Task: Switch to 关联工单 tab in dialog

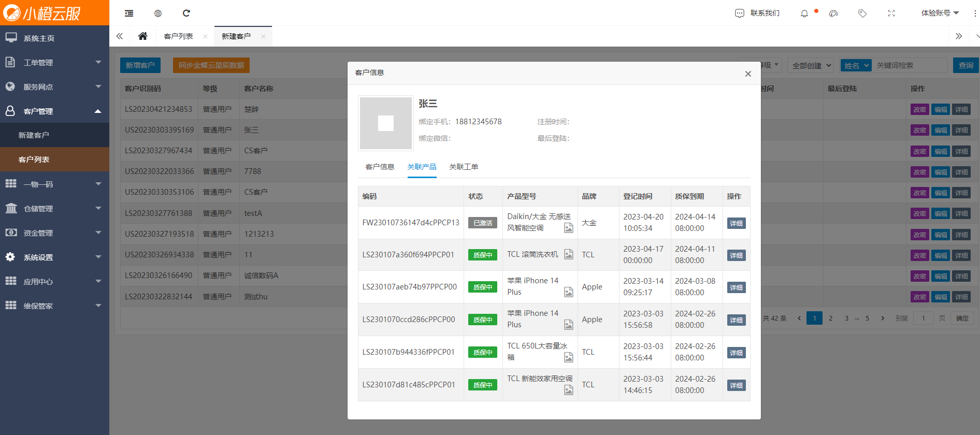Action: click(x=464, y=167)
